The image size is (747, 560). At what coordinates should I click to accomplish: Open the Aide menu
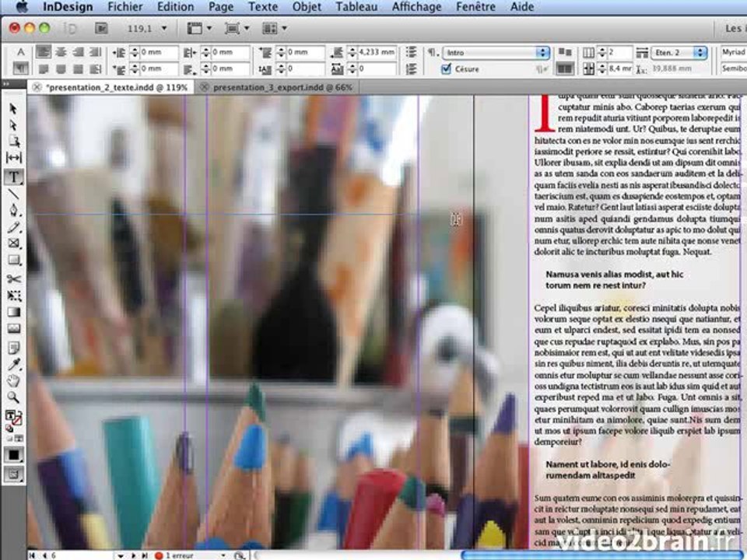click(522, 7)
